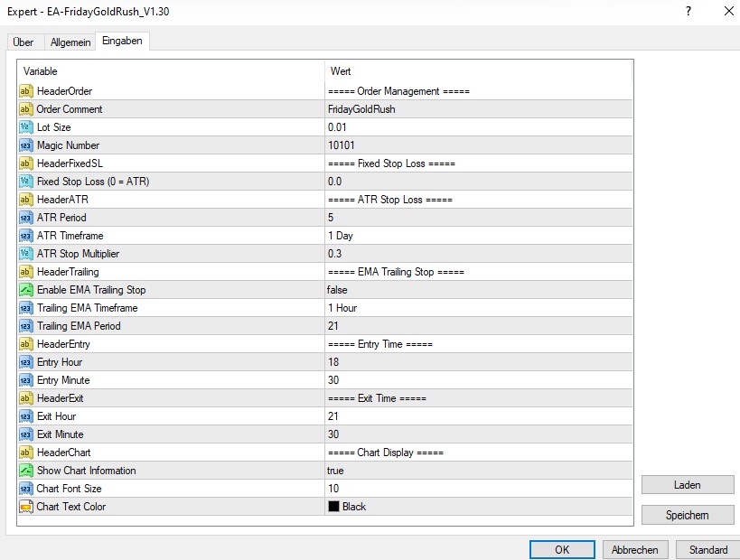Edit the Magic Number value 10101
740x560 pixels.
(479, 145)
